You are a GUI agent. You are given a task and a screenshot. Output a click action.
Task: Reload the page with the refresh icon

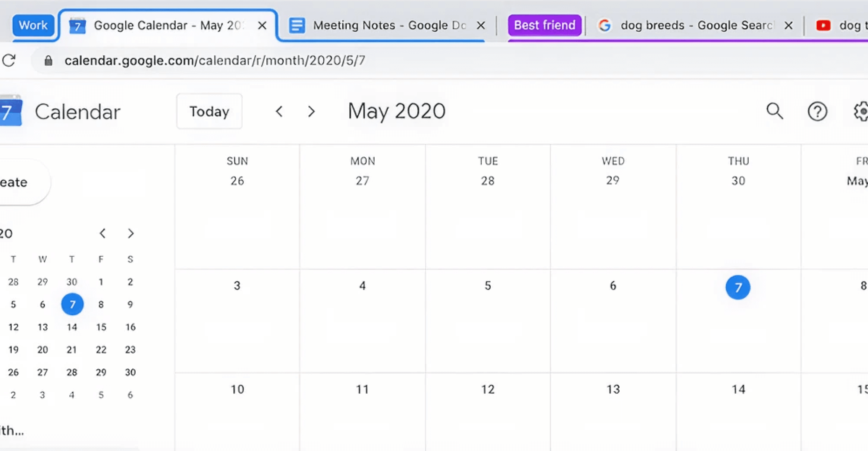[x=9, y=60]
